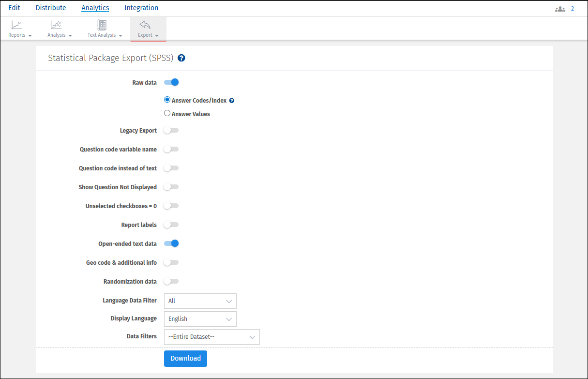The height and width of the screenshot is (379, 588).
Task: Click the Download button
Action: (x=185, y=358)
